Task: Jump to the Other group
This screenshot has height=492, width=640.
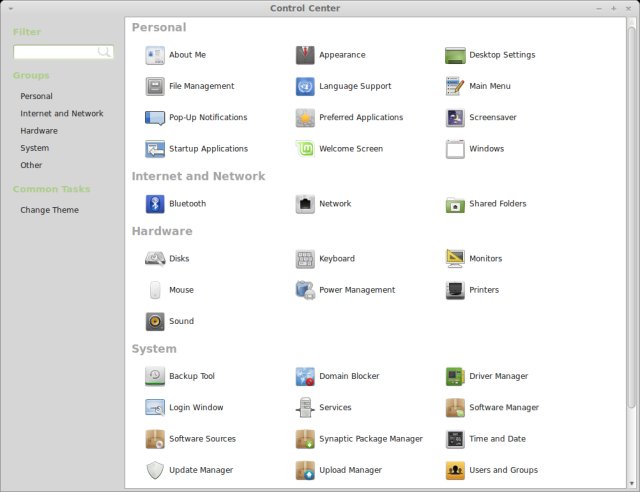Action: coord(31,165)
